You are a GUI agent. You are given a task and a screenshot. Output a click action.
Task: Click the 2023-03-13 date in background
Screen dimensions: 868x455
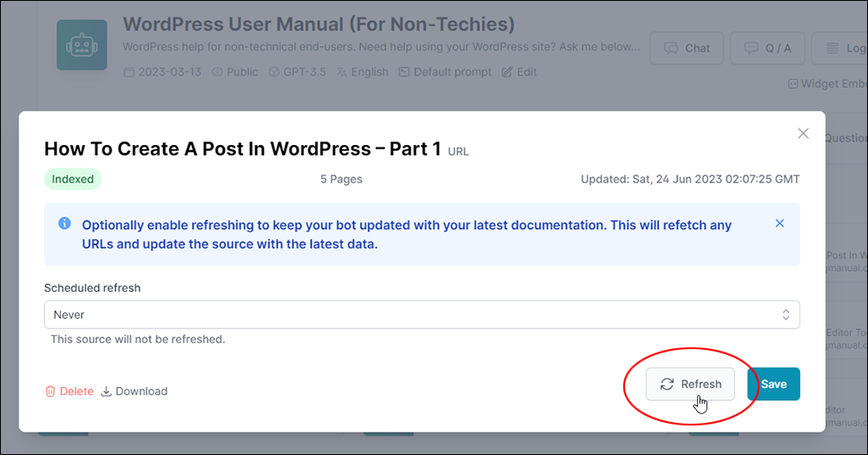point(163,72)
